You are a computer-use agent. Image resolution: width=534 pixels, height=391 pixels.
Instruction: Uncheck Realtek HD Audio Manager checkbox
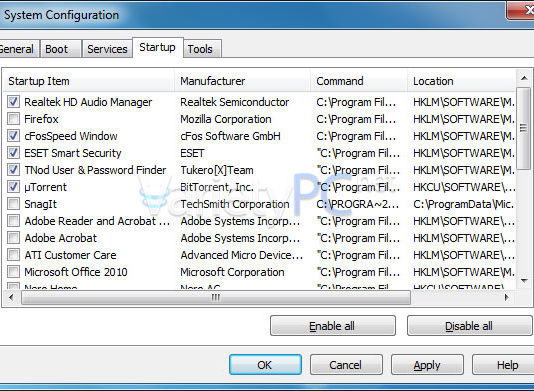click(x=14, y=101)
